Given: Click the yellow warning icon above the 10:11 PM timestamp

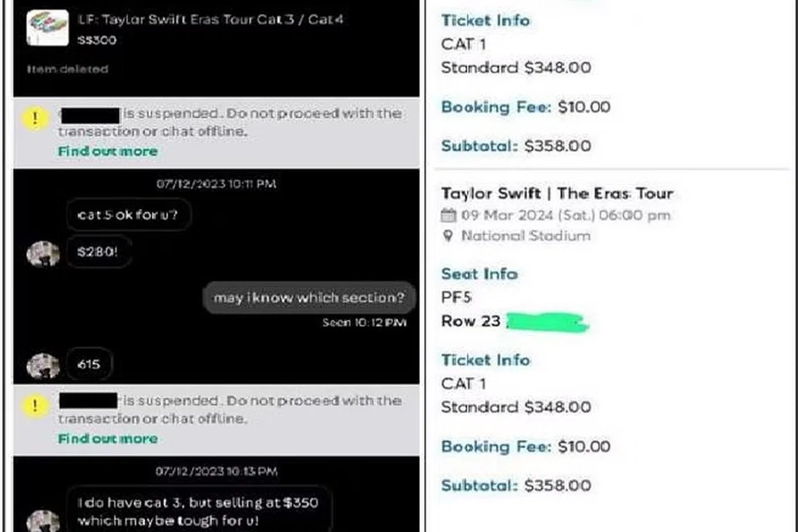Looking at the screenshot, I should (x=34, y=119).
